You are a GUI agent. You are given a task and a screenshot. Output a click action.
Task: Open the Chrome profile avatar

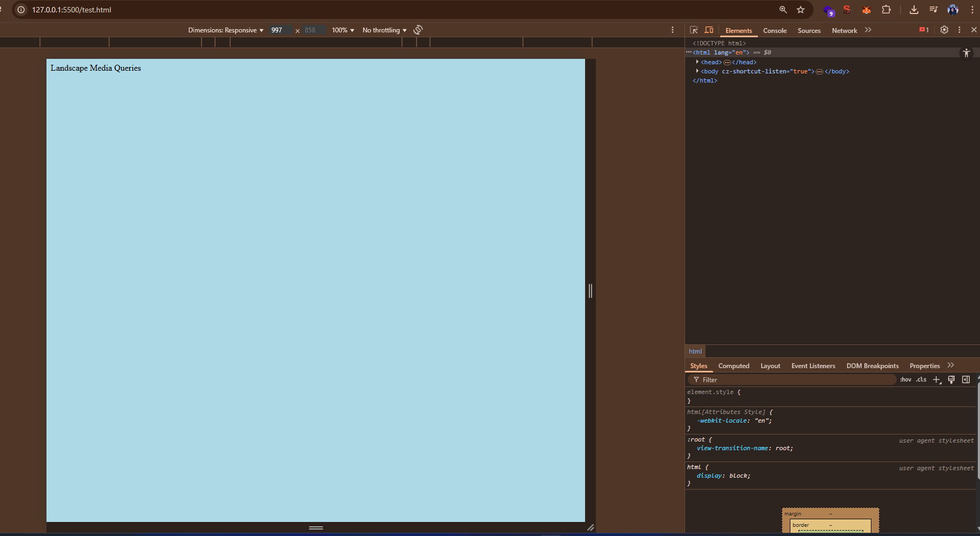[x=952, y=9]
